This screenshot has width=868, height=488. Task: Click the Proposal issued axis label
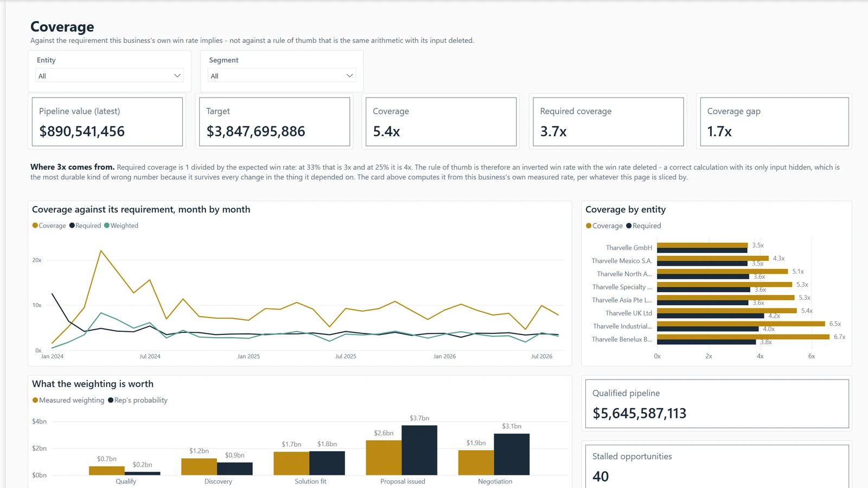point(403,481)
